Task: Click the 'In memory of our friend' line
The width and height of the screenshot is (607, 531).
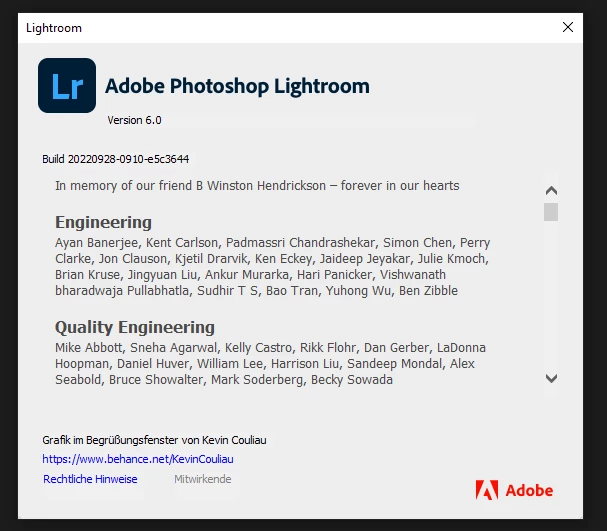Action: pyautogui.click(x=257, y=186)
